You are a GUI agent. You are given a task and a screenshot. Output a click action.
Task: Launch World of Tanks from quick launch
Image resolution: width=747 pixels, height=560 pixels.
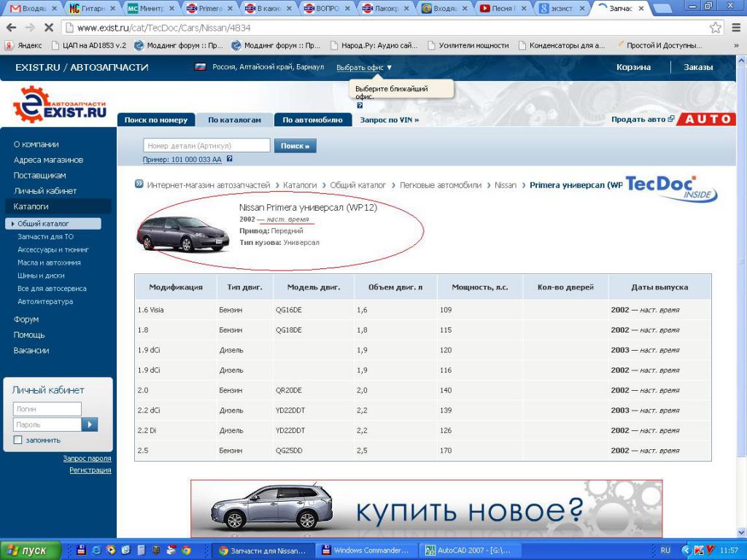(156, 551)
